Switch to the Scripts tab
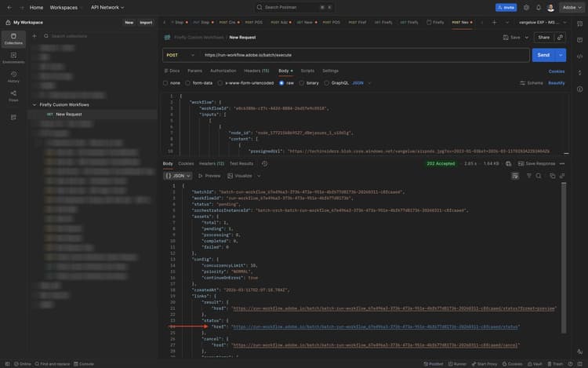 307,71
